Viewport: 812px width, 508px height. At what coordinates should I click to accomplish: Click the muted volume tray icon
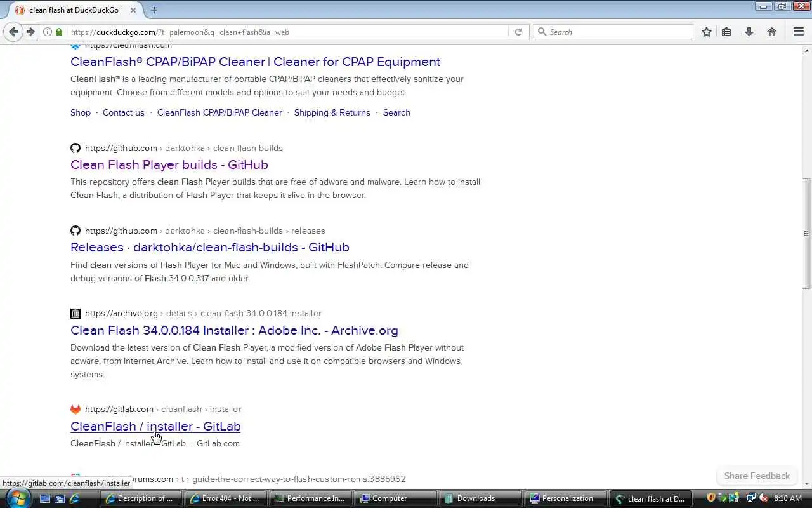click(763, 498)
